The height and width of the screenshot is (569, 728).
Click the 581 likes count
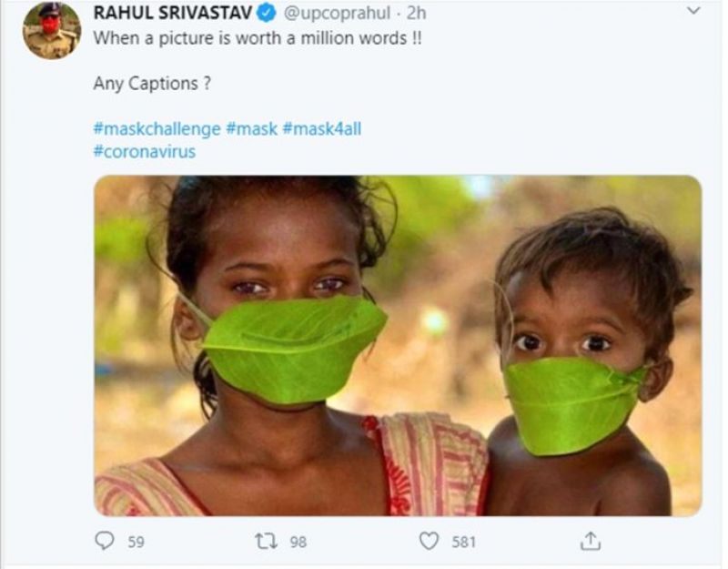464,542
